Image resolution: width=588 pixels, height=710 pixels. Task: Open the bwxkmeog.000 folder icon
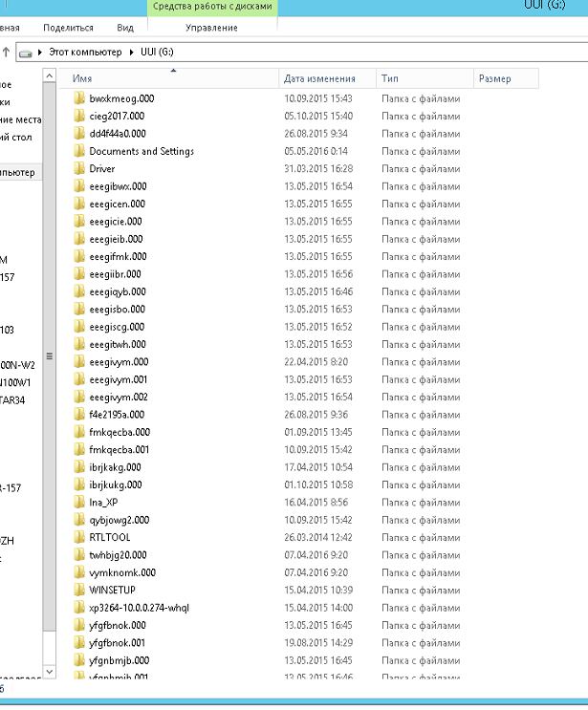79,98
